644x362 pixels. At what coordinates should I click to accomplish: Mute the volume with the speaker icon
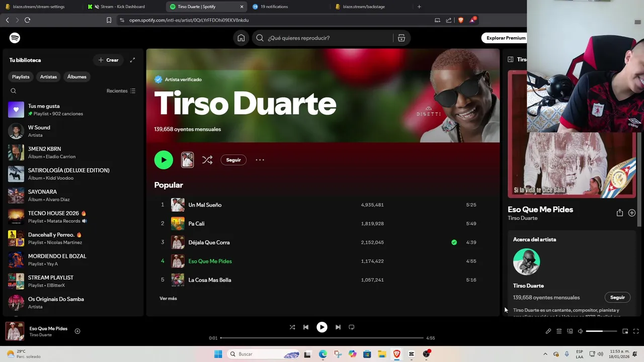[581, 331]
